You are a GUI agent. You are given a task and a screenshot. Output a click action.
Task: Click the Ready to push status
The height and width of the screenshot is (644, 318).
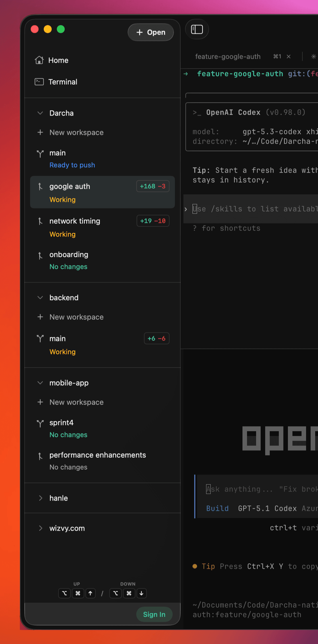[72, 165]
